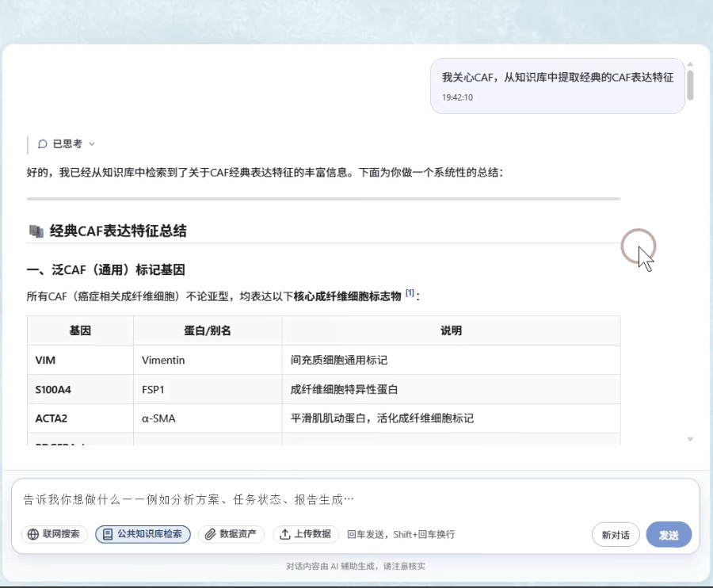Click the FSP1 protein cell
Image resolution: width=713 pixels, height=588 pixels.
[208, 389]
